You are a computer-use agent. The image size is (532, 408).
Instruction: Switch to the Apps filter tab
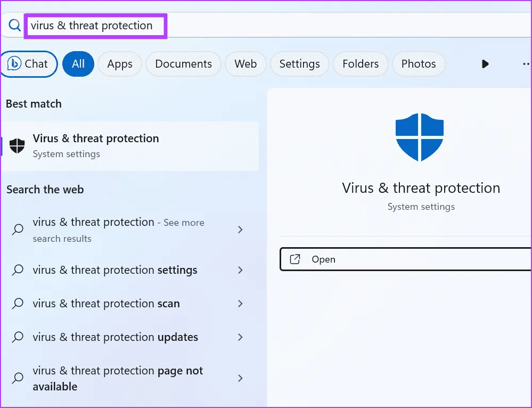tap(120, 64)
